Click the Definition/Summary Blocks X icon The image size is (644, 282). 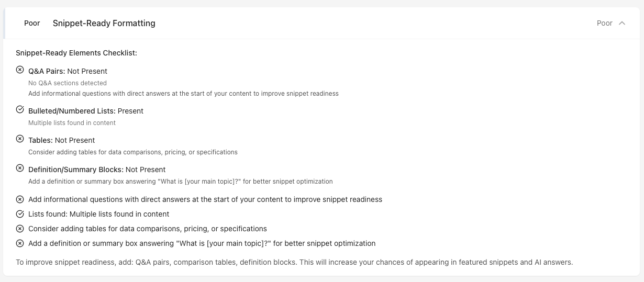point(20,168)
